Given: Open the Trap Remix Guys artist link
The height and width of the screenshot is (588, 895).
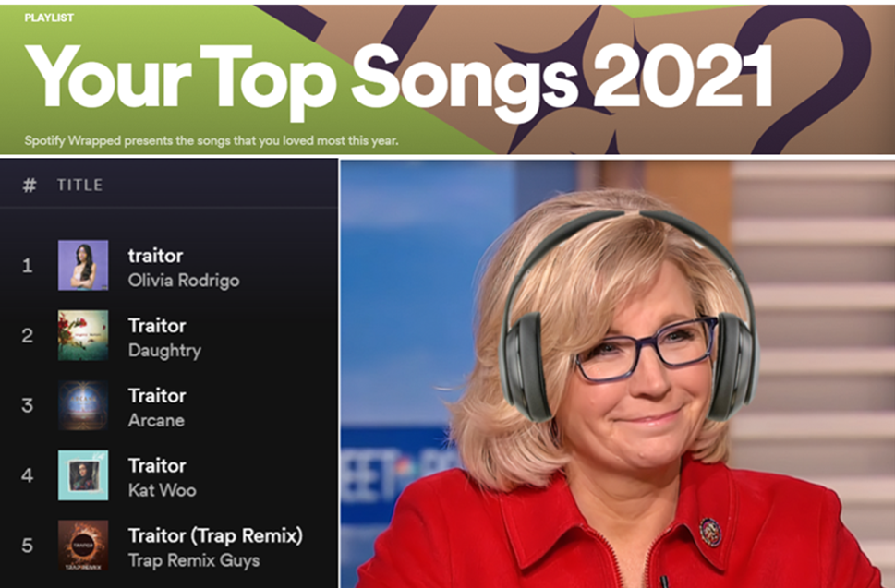Looking at the screenshot, I should pos(194,560).
